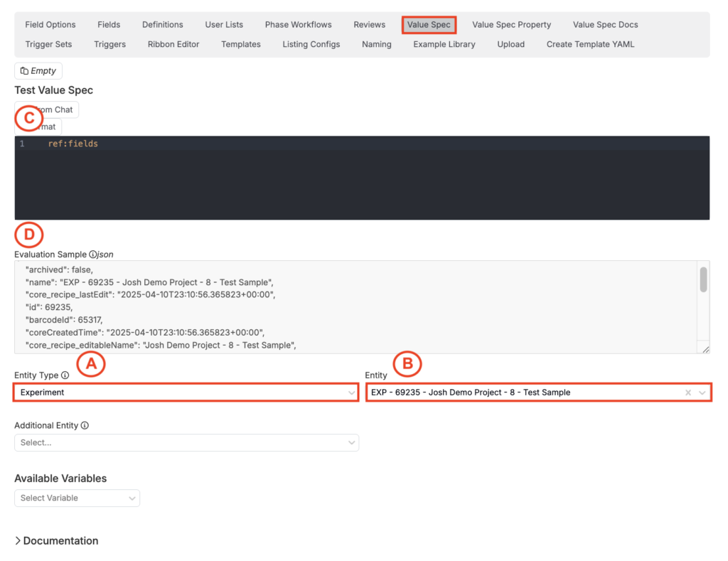Click the resize handle of the Evaluation Sample box
This screenshot has height=561, width=728.
[706, 349]
